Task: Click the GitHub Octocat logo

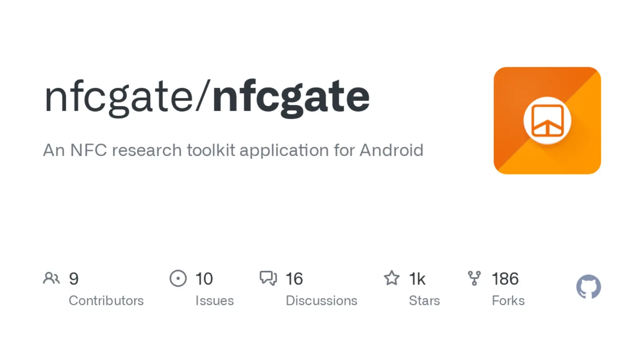Action: [588, 287]
